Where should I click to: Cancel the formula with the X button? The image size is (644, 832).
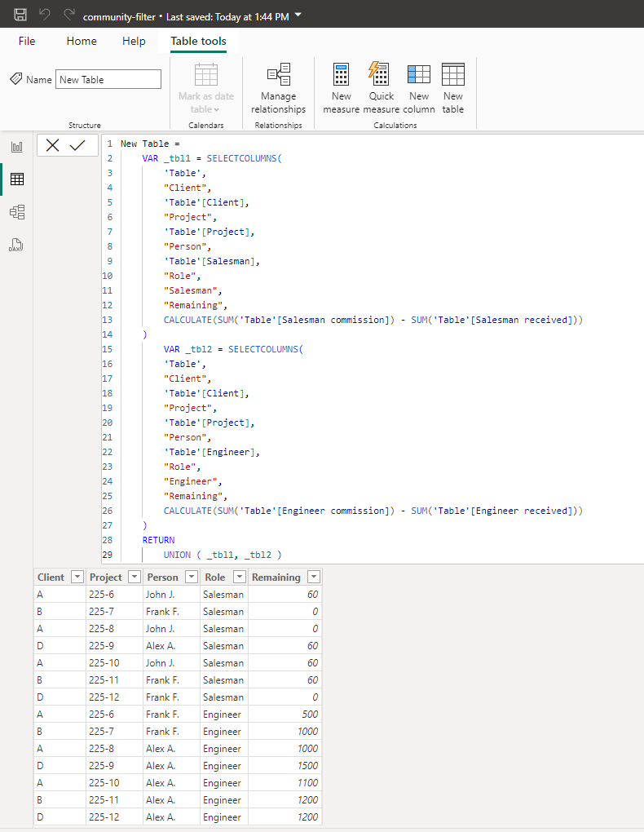(52, 145)
